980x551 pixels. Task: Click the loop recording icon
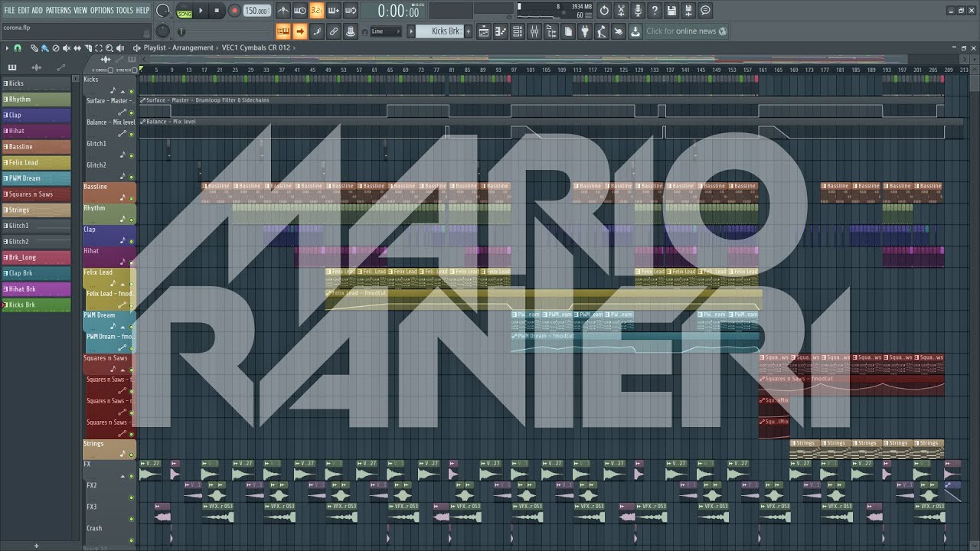351,11
